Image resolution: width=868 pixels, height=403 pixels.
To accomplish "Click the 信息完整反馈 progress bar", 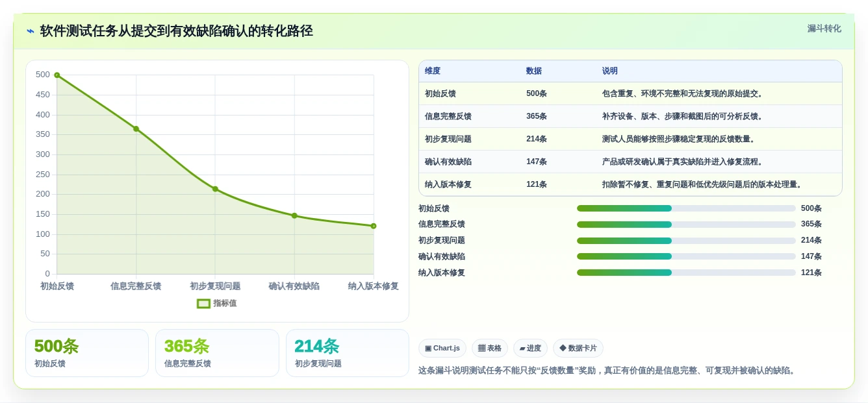I will pyautogui.click(x=686, y=225).
